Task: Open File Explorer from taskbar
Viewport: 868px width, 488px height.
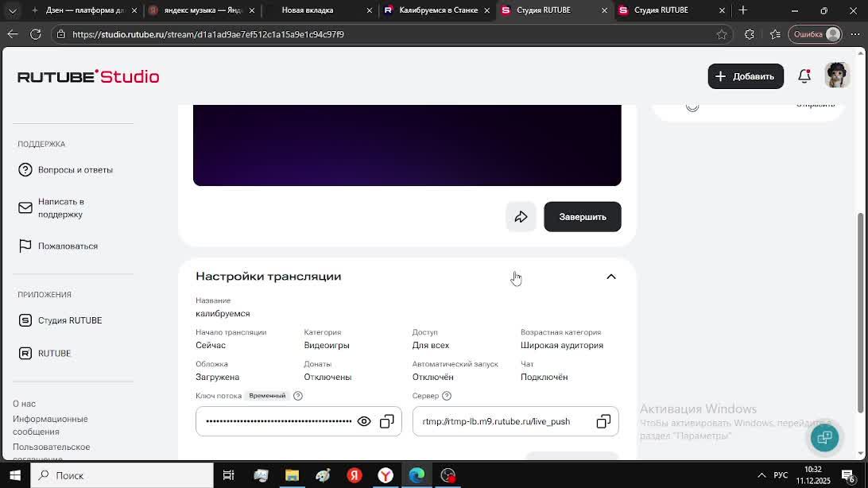Action: pos(292,475)
